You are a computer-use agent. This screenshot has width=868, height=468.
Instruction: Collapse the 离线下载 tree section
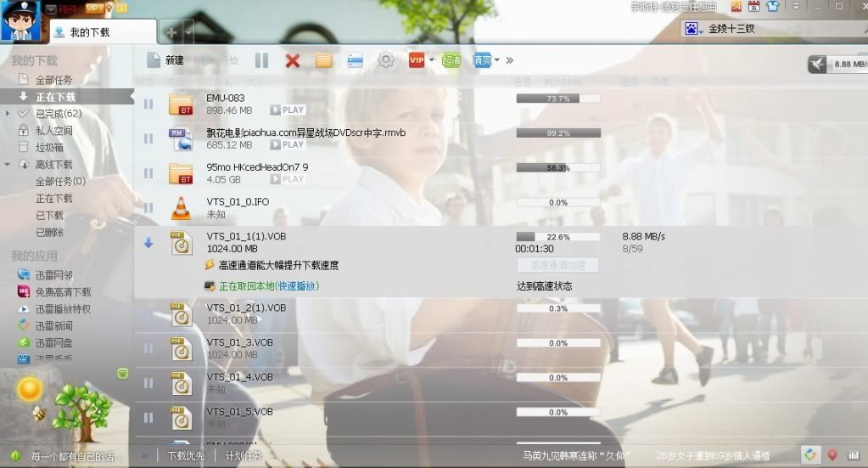8,165
